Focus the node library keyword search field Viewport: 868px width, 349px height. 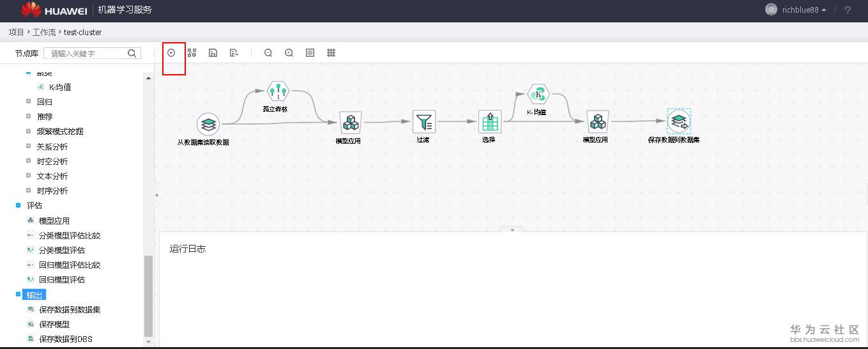[87, 53]
